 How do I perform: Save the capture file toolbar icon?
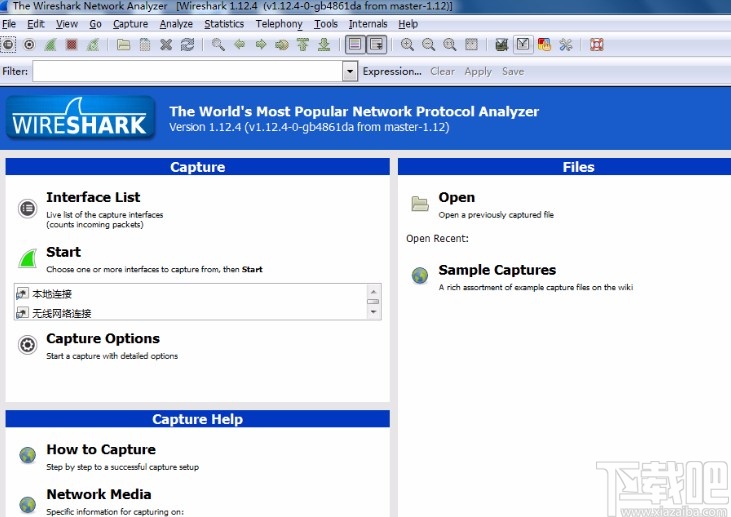145,45
